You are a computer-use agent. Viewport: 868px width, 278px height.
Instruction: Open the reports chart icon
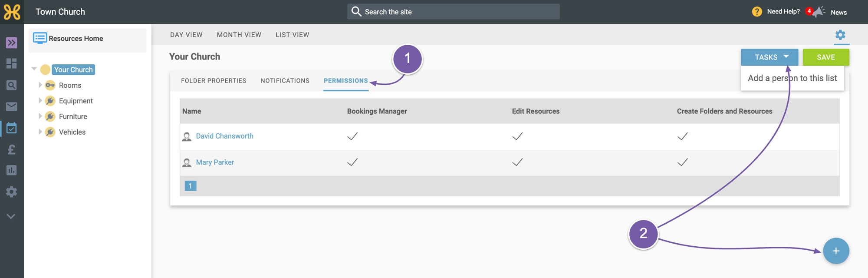click(x=12, y=170)
